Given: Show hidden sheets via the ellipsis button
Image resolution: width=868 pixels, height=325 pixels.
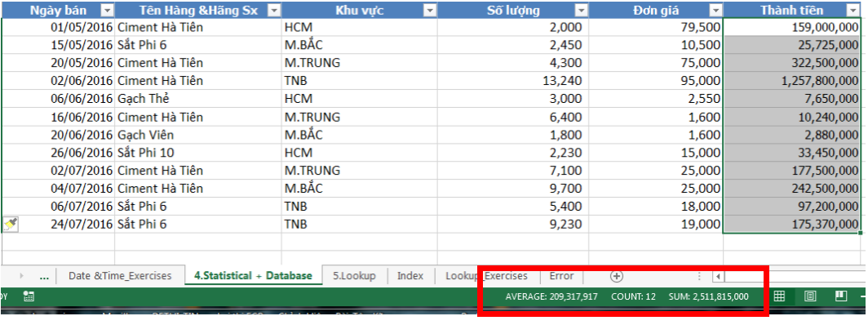Looking at the screenshot, I should pos(45,276).
